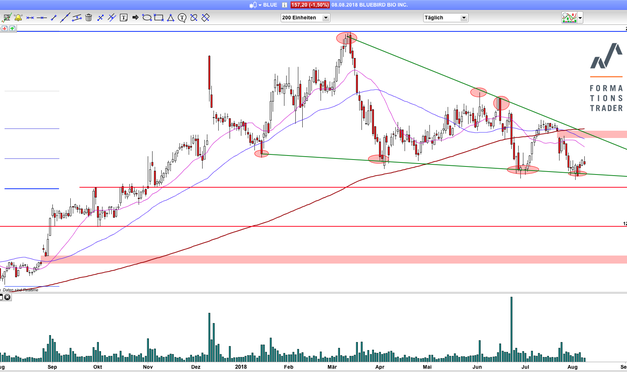This screenshot has height=372, width=627.
Task: Click the close icon on volume panel
Action: click(x=7, y=297)
